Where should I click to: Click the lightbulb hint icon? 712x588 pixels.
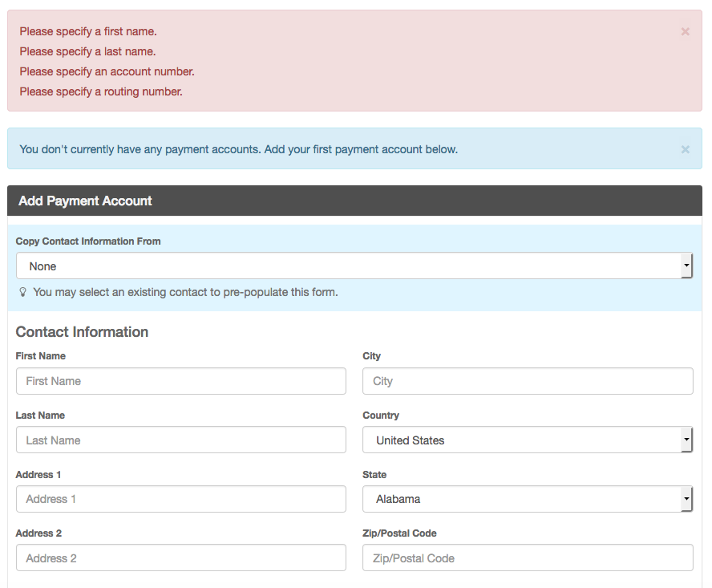click(x=22, y=292)
